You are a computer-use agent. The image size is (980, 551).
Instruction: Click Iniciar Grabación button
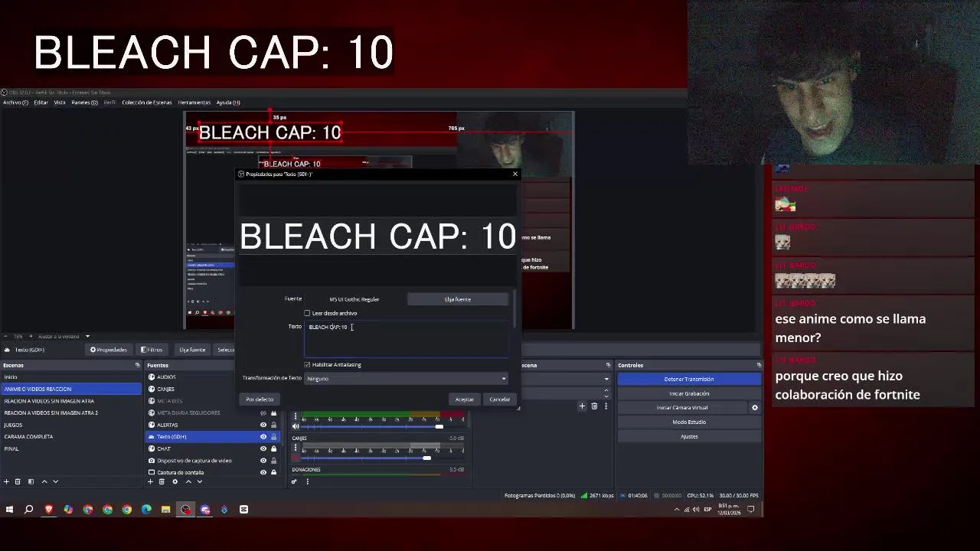coord(689,393)
